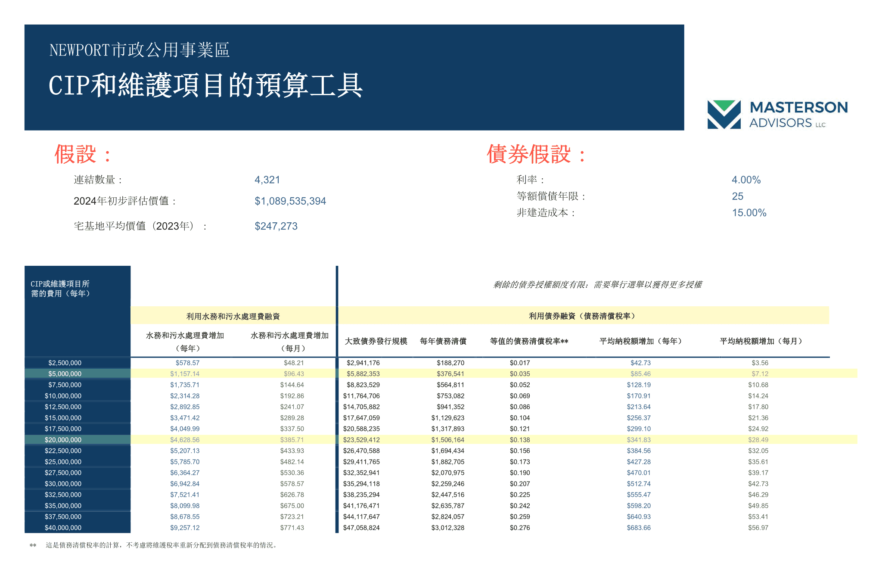Select the amortization years value 25
The width and height of the screenshot is (882, 588).
737,196
